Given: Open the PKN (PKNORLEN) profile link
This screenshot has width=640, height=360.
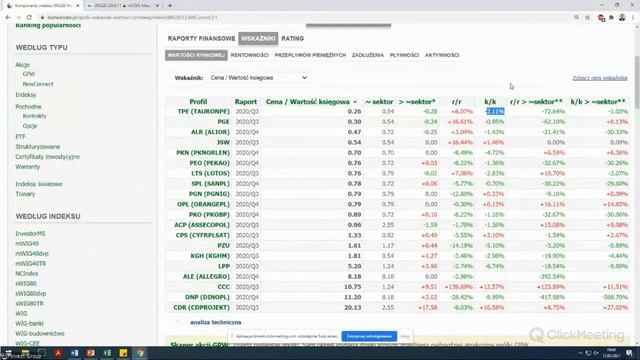Looking at the screenshot, I should (203, 153).
